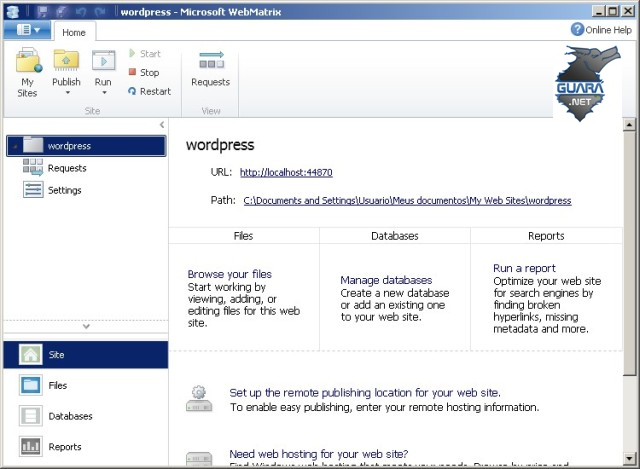Stop the web site

143,72
